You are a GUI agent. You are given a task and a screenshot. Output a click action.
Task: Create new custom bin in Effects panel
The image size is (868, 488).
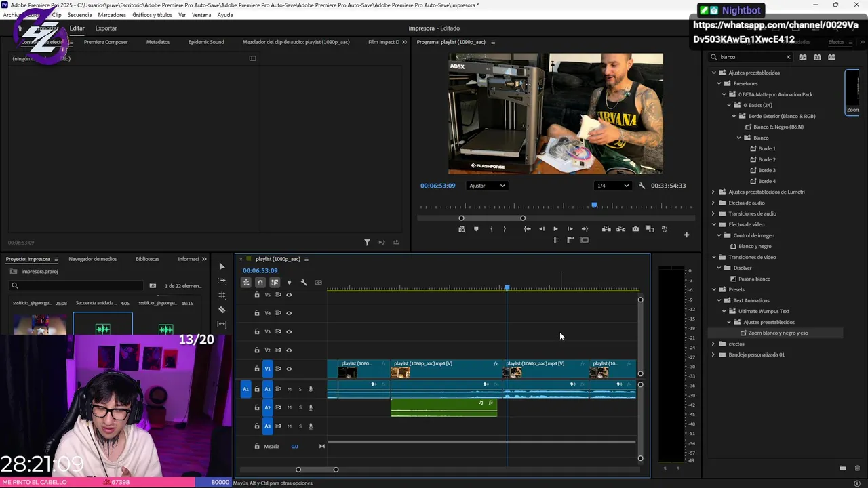point(843,468)
